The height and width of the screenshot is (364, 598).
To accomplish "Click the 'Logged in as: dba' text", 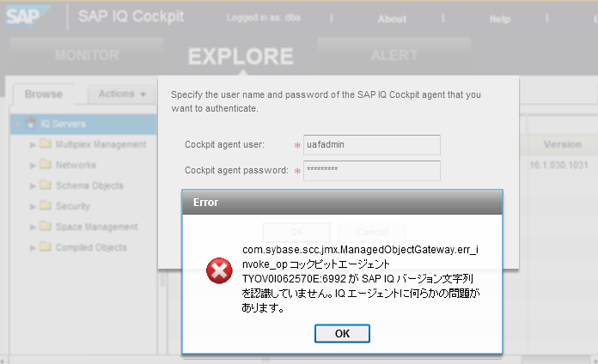I will click(x=264, y=18).
